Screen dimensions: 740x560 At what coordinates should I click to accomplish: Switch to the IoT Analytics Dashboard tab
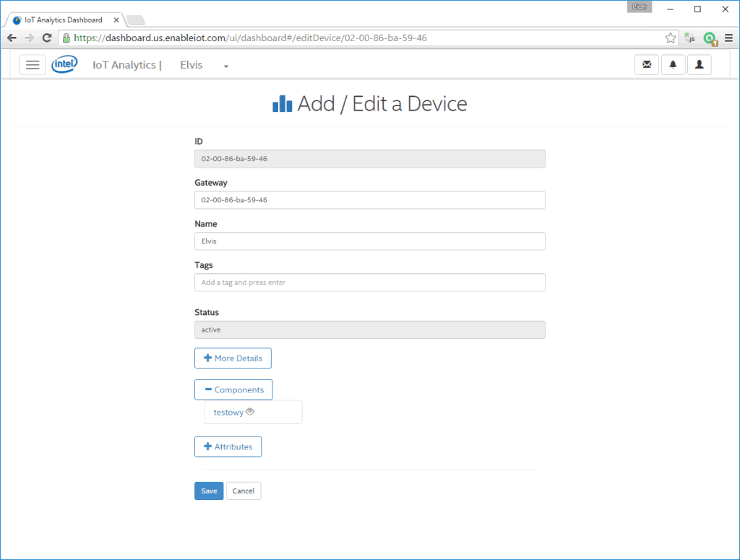61,20
